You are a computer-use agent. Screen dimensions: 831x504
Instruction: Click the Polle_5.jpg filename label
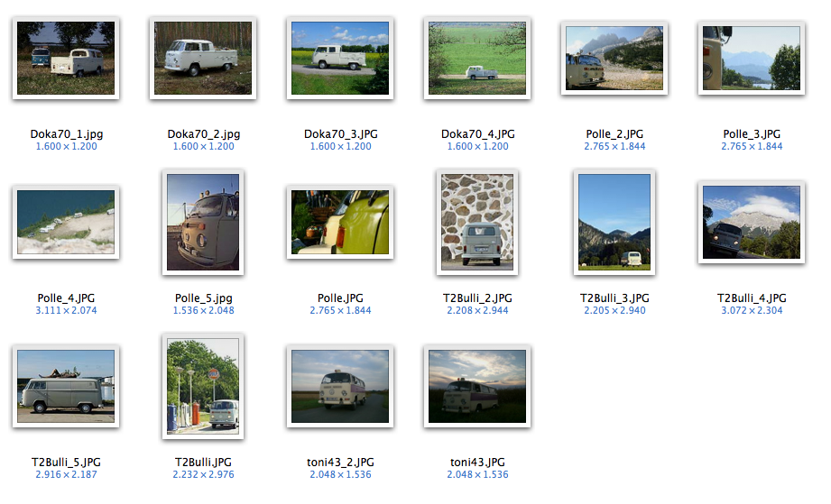[x=204, y=298]
